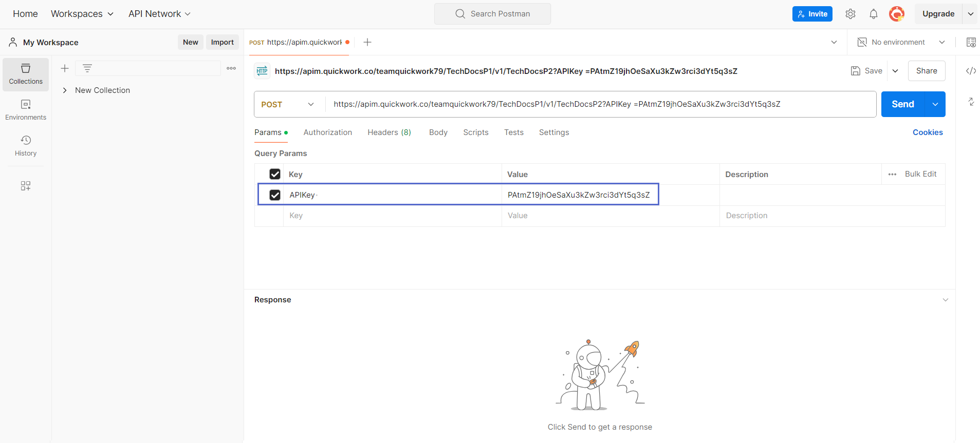This screenshot has height=443, width=980.
Task: Click the user icon beside My Workspace
Action: click(x=13, y=42)
